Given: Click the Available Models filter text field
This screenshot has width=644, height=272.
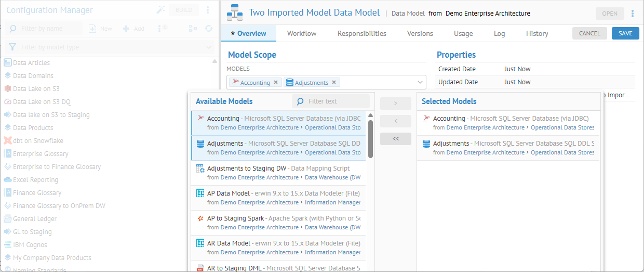Looking at the screenshot, I should tap(336, 101).
